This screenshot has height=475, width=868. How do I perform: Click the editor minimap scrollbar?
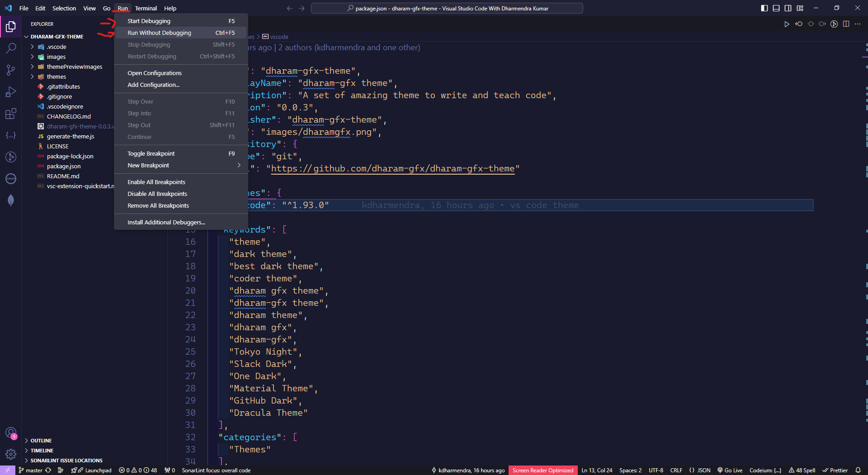coord(864,253)
